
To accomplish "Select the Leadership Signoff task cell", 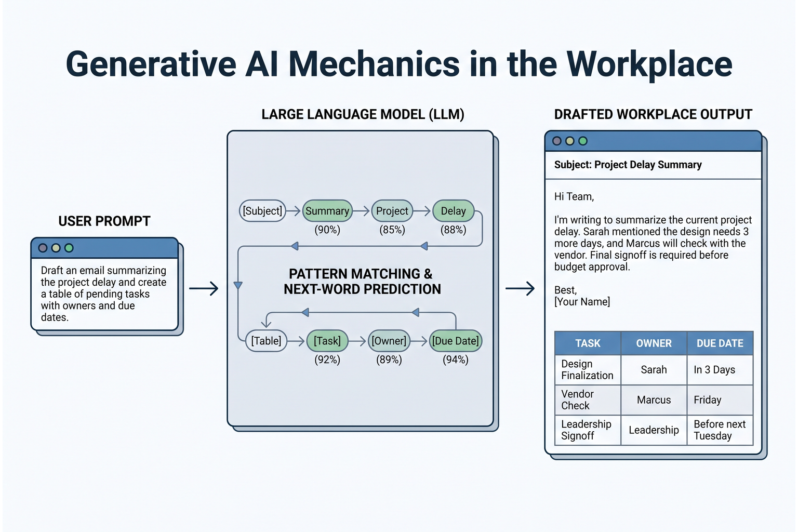I will click(588, 430).
